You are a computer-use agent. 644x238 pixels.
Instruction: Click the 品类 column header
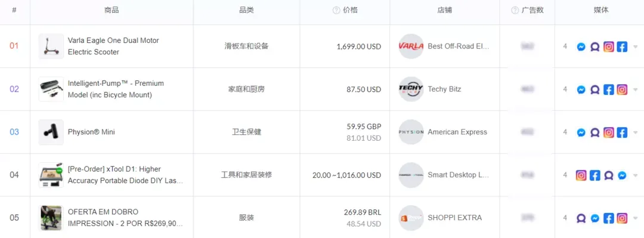point(246,10)
